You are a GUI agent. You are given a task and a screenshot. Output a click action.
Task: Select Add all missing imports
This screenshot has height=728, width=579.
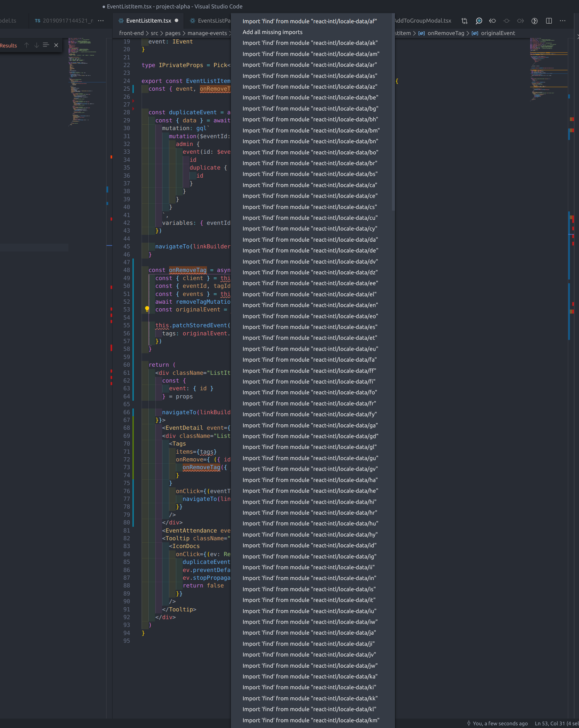272,32
